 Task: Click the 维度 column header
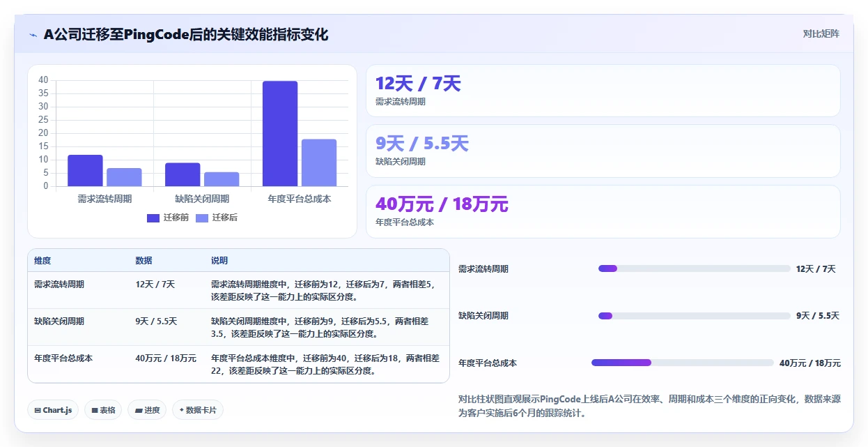42,261
